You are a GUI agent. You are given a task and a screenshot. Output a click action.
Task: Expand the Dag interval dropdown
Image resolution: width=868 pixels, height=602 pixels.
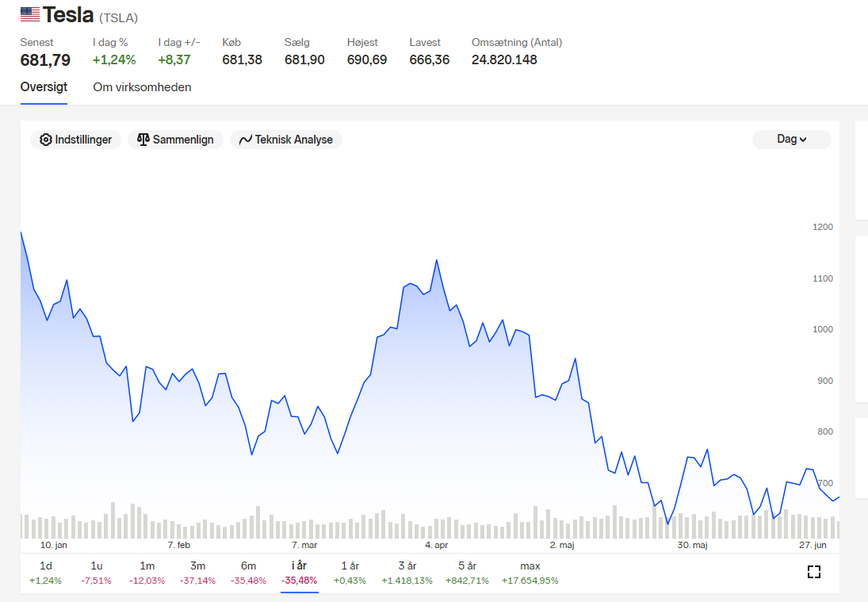pyautogui.click(x=792, y=140)
